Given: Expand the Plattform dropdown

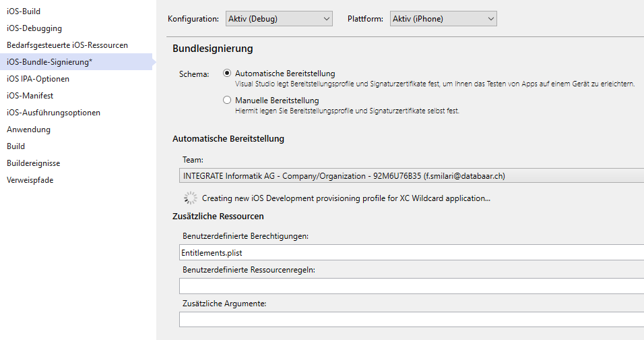Looking at the screenshot, I should [443, 19].
